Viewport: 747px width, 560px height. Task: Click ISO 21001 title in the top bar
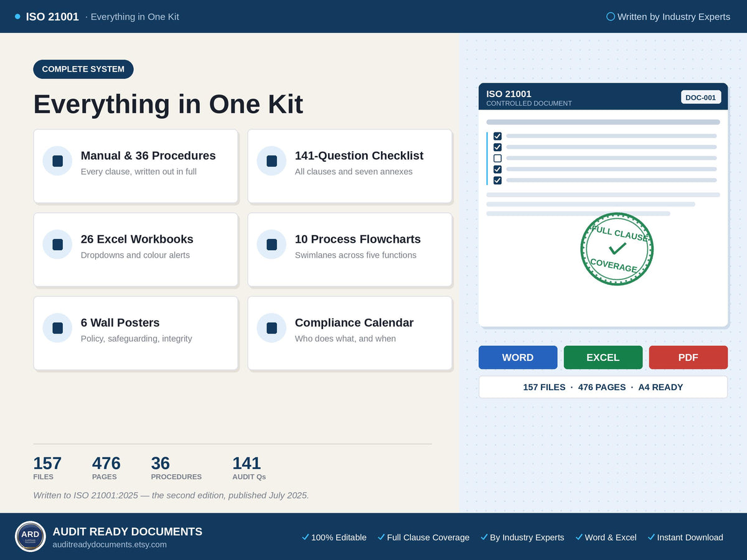52,17
